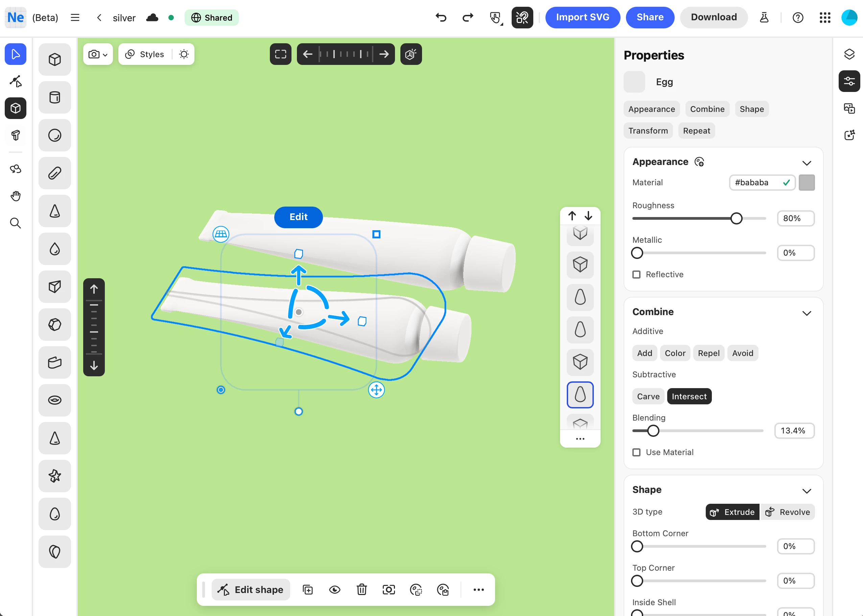863x616 pixels.
Task: Select the magnifier zoom tool
Action: 16,223
